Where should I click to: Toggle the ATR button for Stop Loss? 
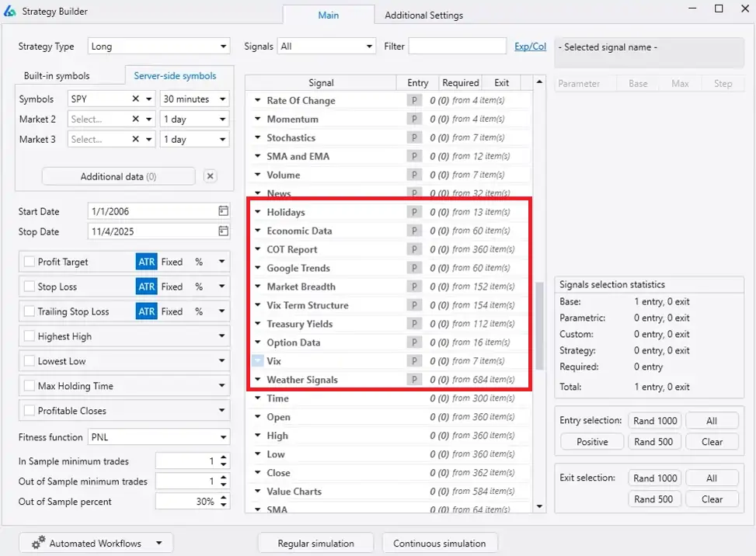[x=146, y=287]
